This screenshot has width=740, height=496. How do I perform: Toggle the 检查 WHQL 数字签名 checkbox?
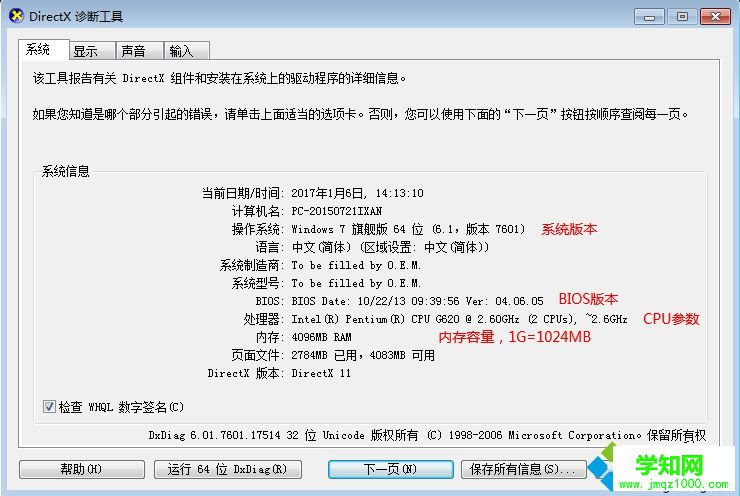49,406
